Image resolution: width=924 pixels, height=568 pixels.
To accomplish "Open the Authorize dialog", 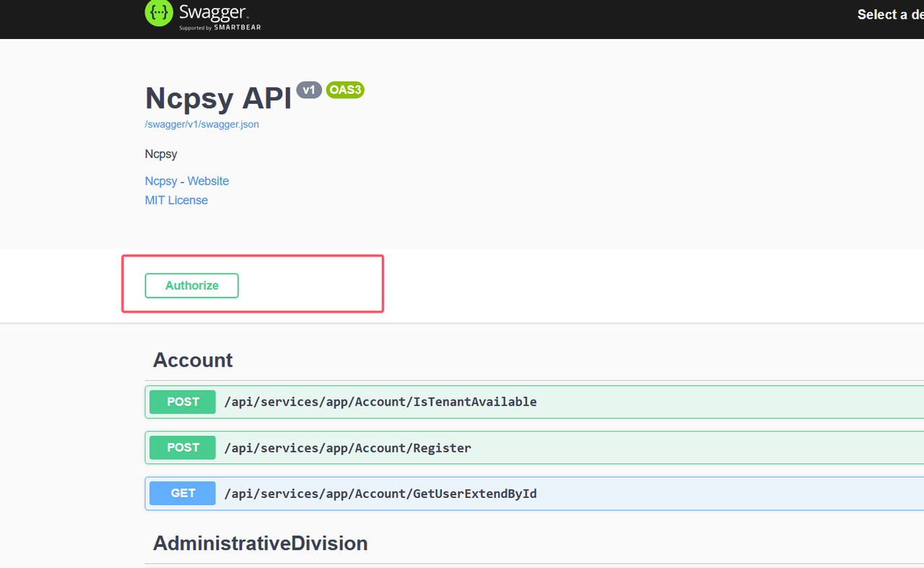I will [191, 286].
